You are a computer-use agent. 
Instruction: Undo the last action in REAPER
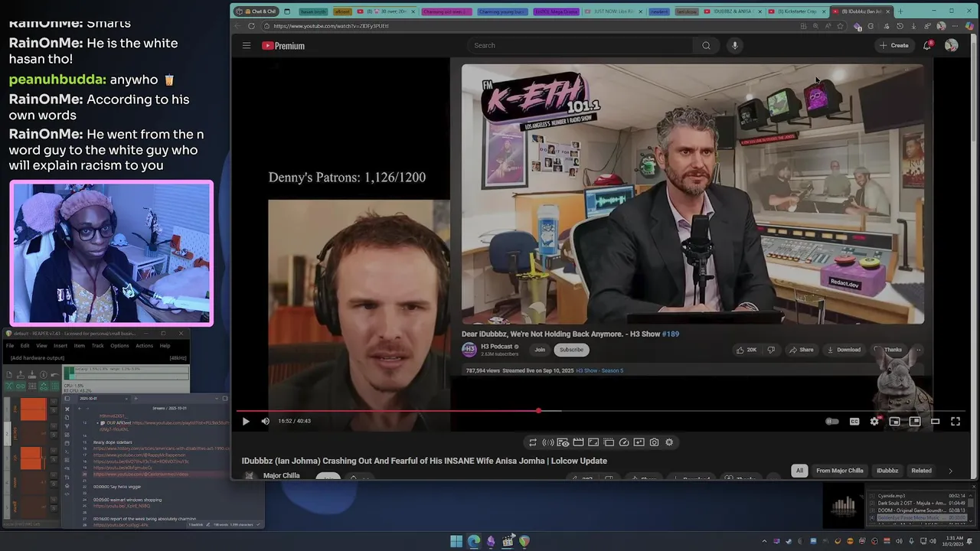54,374
